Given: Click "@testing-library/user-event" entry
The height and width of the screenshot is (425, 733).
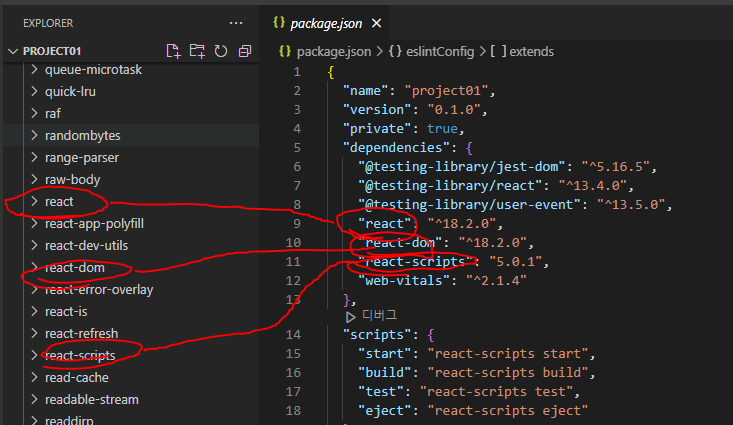Looking at the screenshot, I should pyautogui.click(x=470, y=205).
